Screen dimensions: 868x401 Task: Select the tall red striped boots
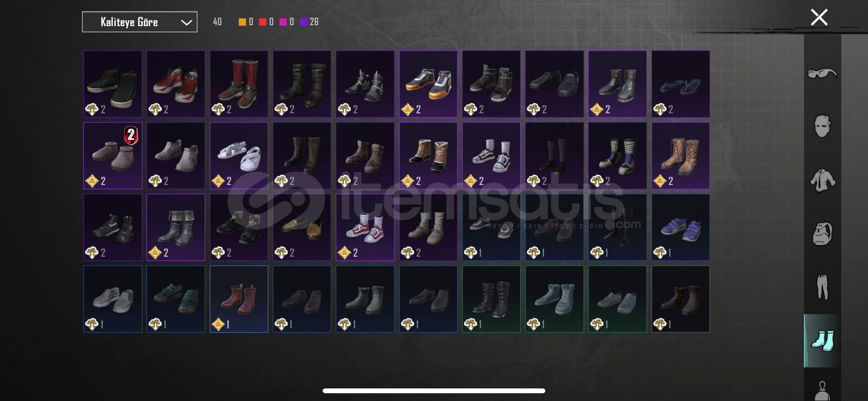click(x=239, y=84)
